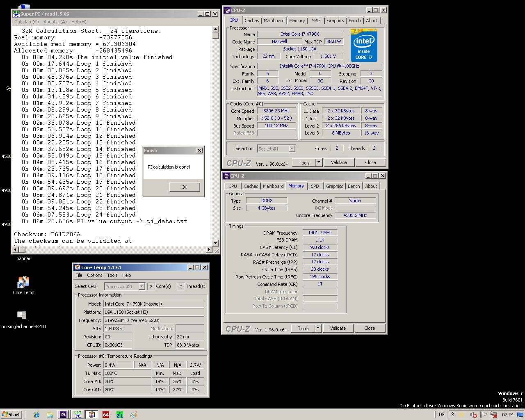Click lower CPU-Z window title icon

click(x=226, y=176)
